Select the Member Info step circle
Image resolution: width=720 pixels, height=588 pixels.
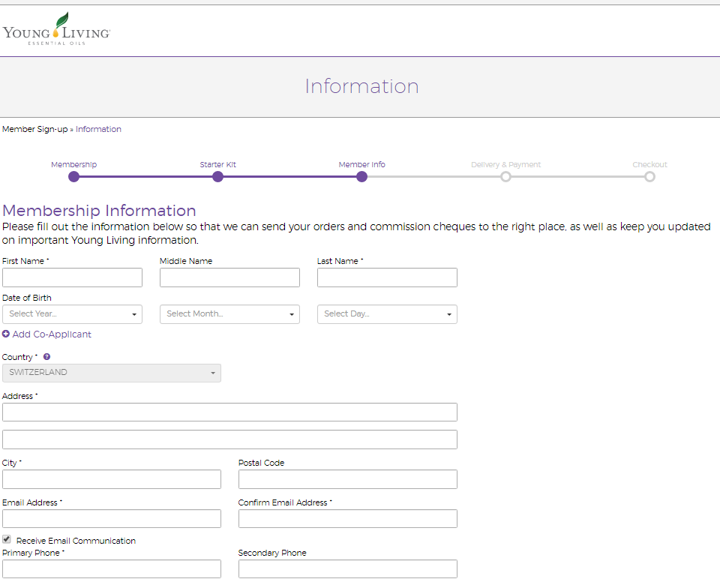click(361, 177)
